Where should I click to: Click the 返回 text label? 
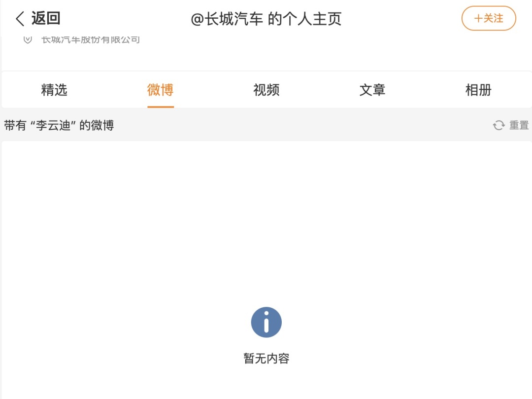coord(46,18)
